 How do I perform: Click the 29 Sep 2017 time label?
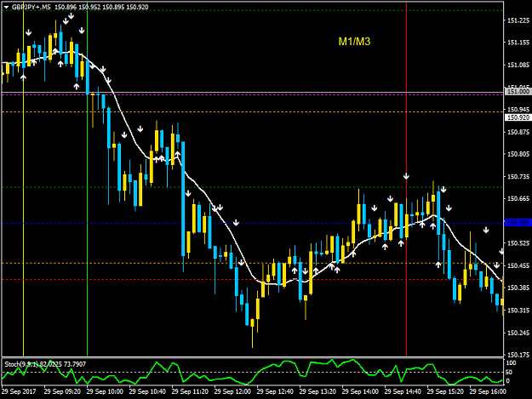(x=19, y=391)
